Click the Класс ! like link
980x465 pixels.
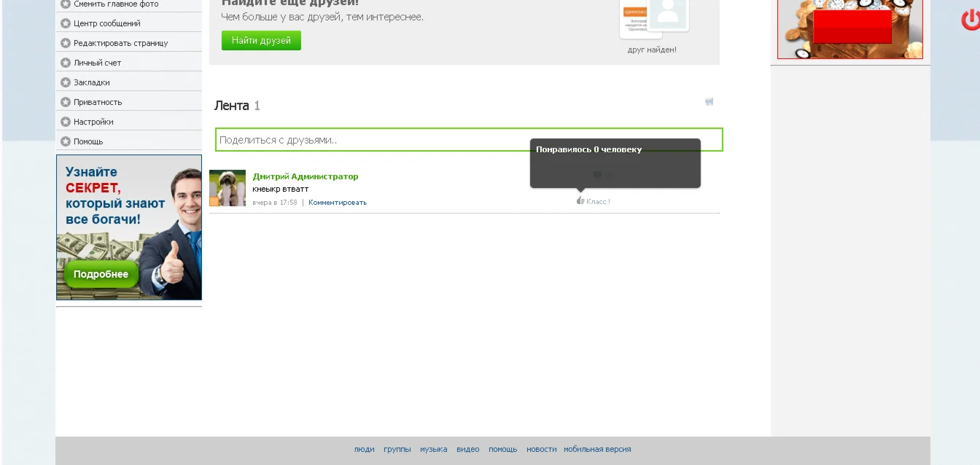click(x=598, y=201)
